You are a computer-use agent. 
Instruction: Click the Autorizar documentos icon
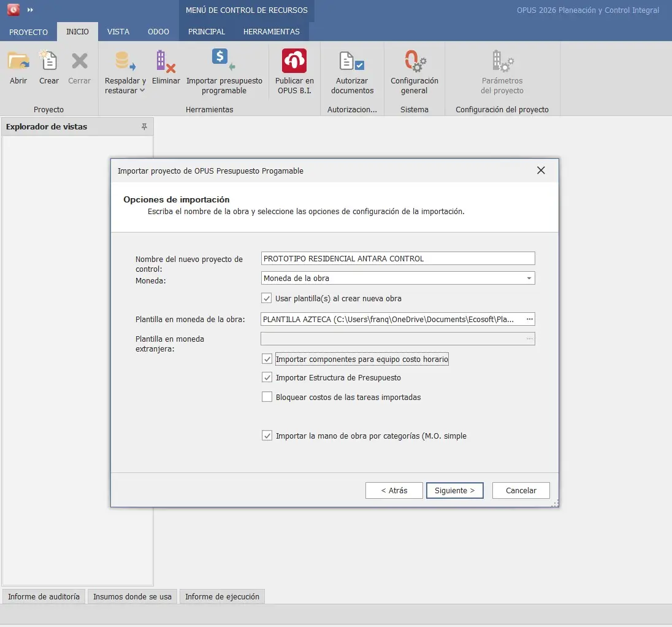(352, 61)
